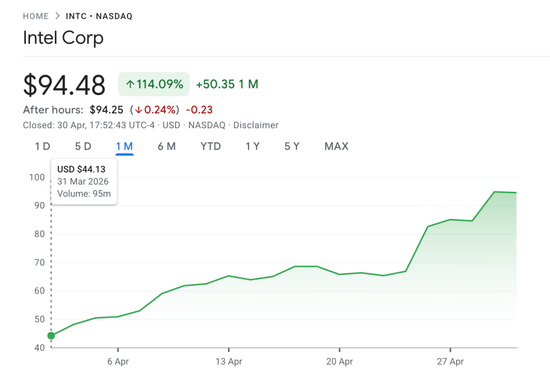Select YTD chart range
Viewport: 550px width, 379px height.
tap(210, 146)
